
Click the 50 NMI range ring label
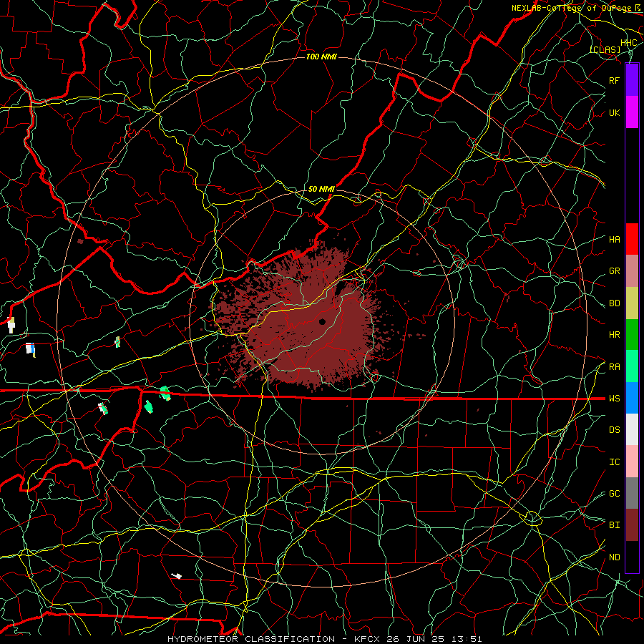(321, 189)
